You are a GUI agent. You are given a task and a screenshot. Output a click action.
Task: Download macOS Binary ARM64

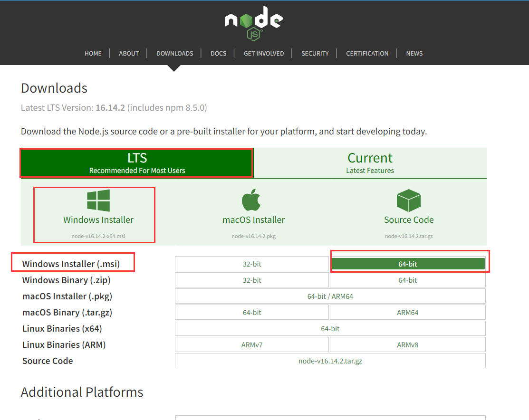(x=407, y=312)
